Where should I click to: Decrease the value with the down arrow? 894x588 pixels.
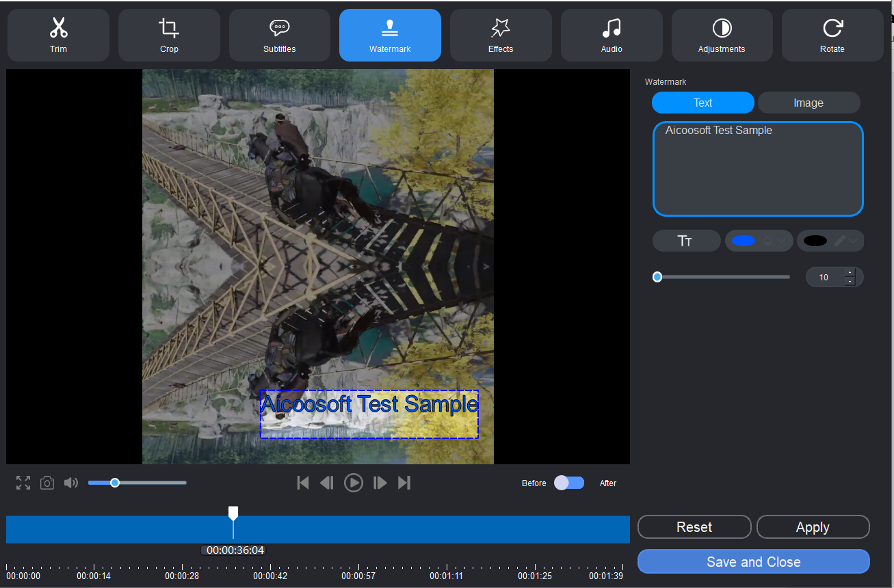850,281
